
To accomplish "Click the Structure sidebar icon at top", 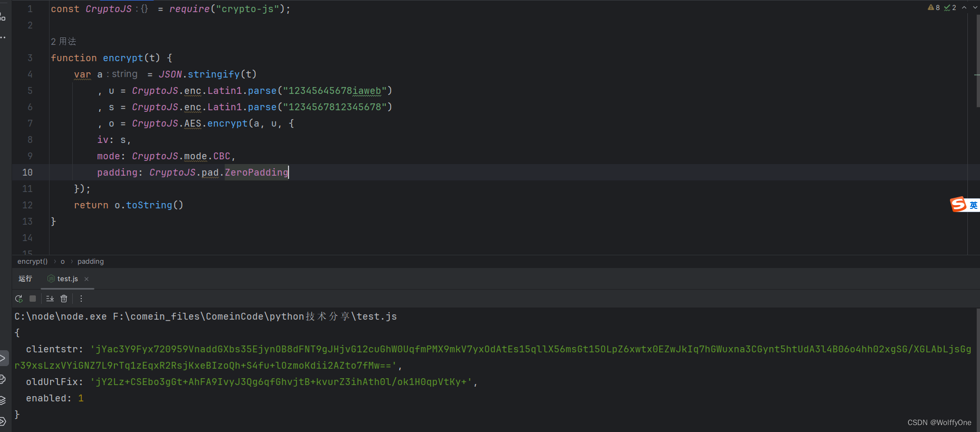I will click(3, 17).
